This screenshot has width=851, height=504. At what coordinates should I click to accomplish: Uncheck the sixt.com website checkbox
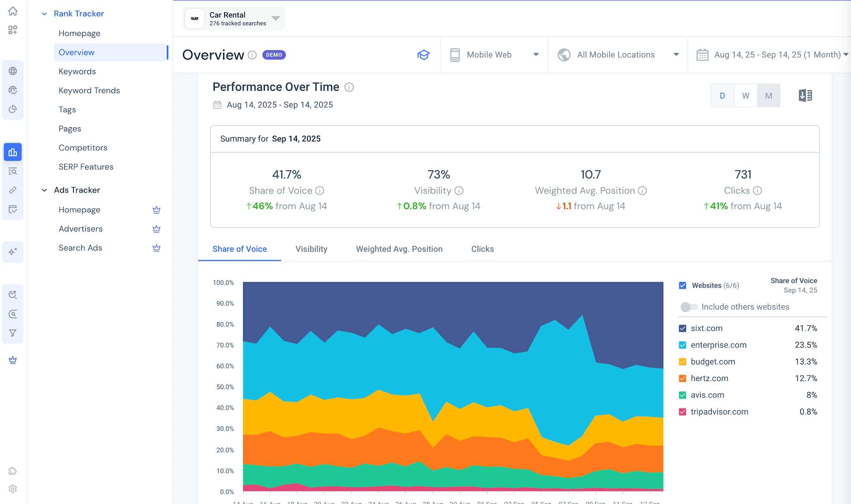(x=682, y=328)
